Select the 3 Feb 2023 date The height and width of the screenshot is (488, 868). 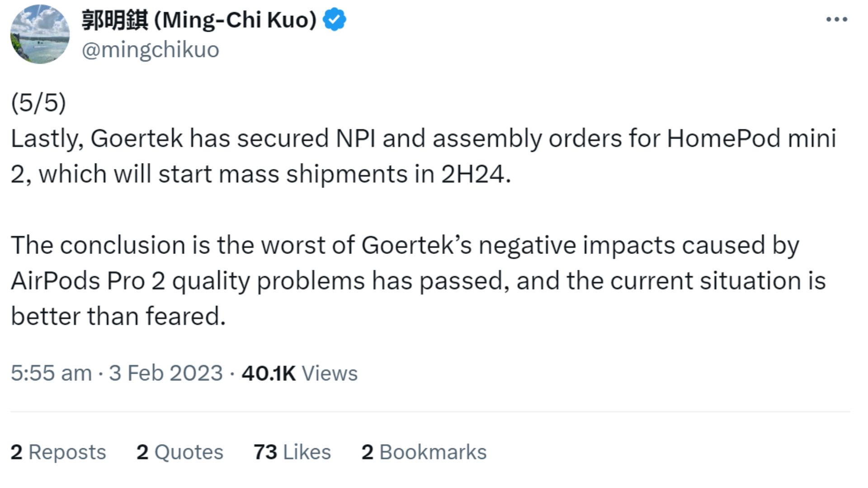(166, 373)
